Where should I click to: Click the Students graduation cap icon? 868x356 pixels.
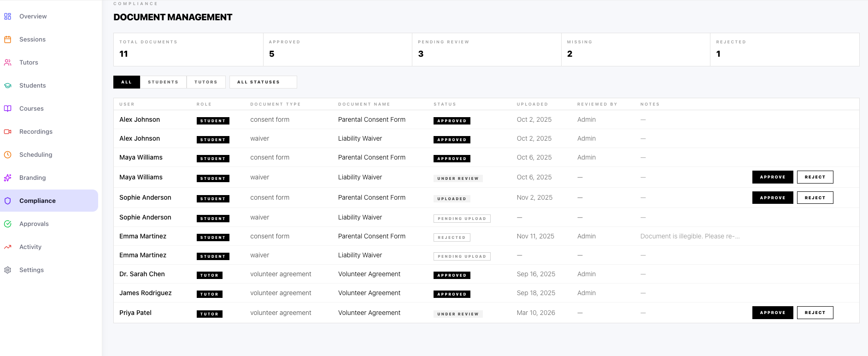(7, 86)
